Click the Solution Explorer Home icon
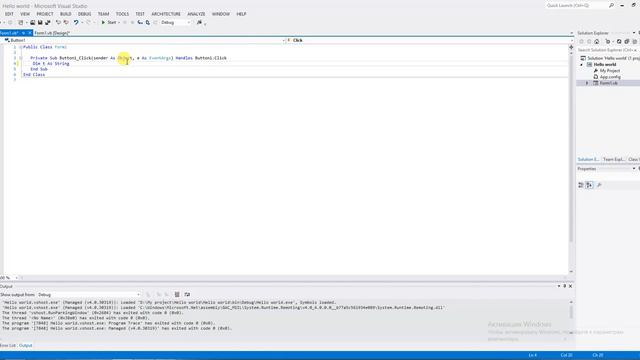The image size is (640, 360). point(597,42)
